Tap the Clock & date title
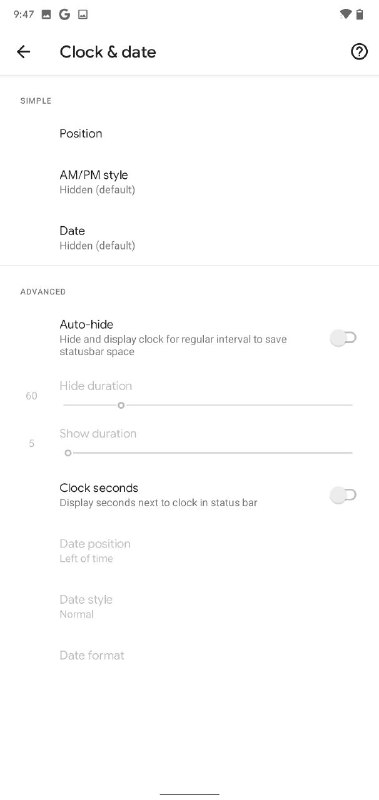 pyautogui.click(x=108, y=52)
